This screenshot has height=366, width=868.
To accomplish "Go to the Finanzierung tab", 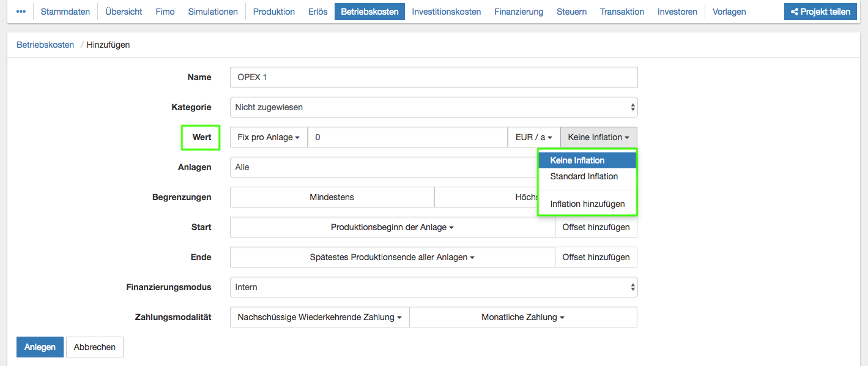I will [519, 12].
